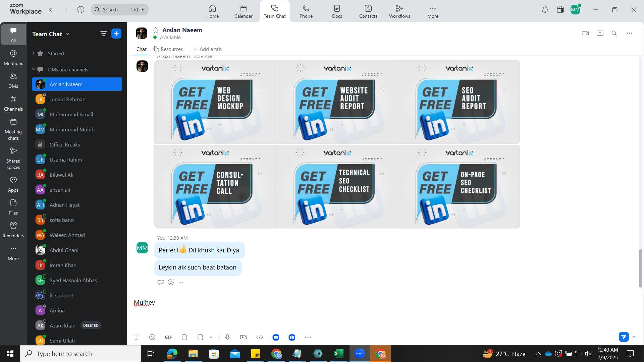The height and width of the screenshot is (362, 644).
Task: Open Excel from the taskbar
Action: (339, 354)
